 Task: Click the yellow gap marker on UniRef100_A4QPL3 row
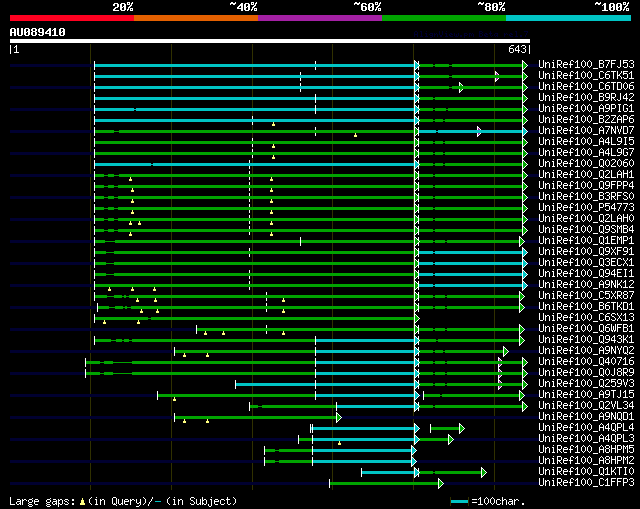(339, 443)
